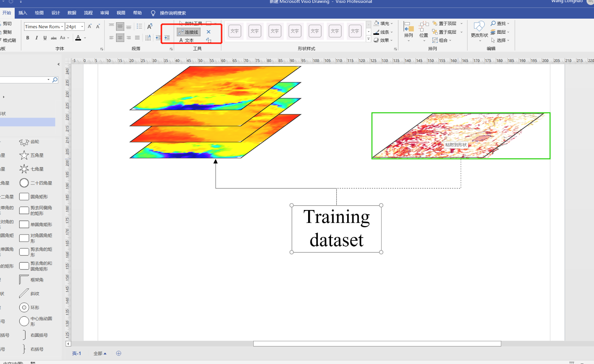Open the View (视图) tab
594x364 pixels.
tap(121, 13)
